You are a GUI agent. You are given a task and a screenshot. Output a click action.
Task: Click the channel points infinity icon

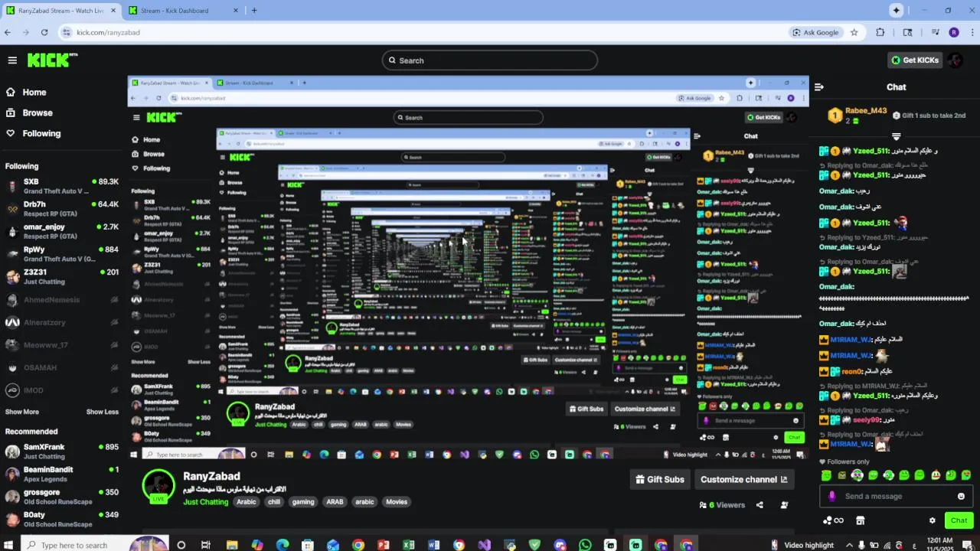point(833,520)
